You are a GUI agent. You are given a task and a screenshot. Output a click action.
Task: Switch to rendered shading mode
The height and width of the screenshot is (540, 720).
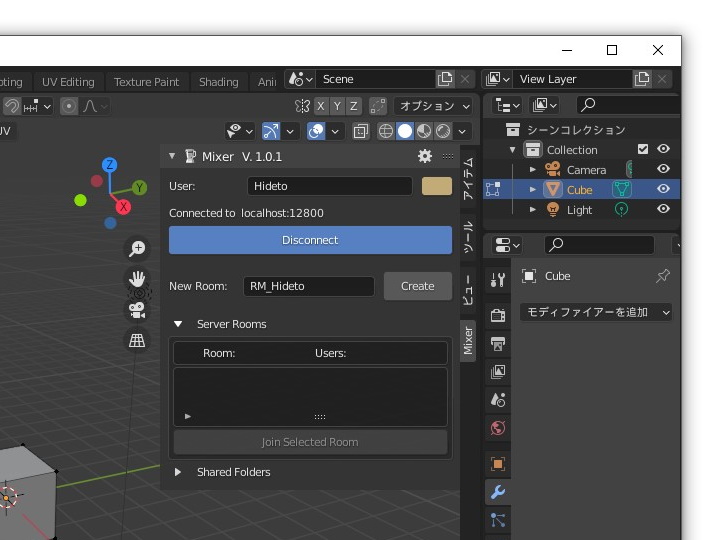click(x=443, y=131)
